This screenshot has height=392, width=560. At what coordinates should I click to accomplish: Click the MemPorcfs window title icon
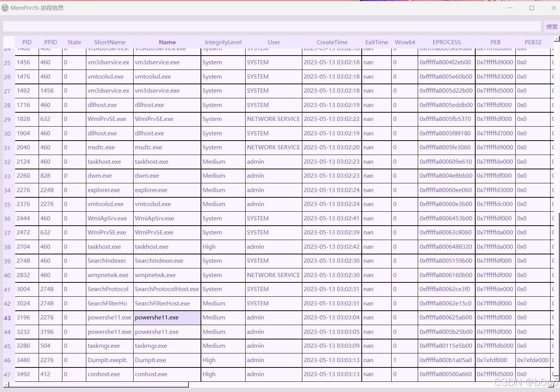[x=5, y=8]
